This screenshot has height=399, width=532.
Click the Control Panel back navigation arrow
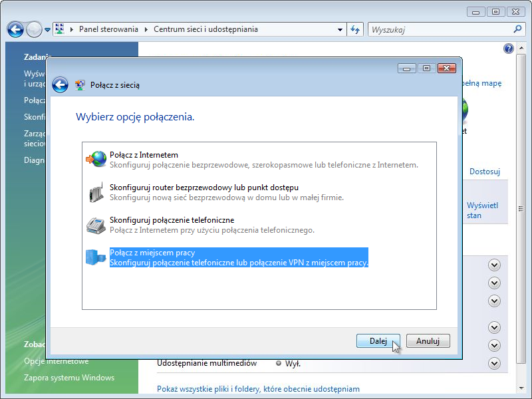[x=15, y=29]
